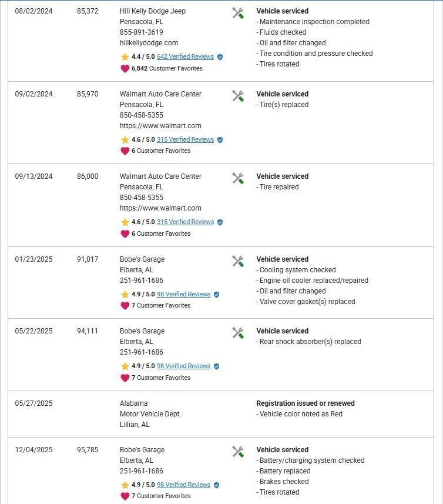
Task: Click heart icon beside 6,842 Customer Favorites
Action: click(125, 68)
